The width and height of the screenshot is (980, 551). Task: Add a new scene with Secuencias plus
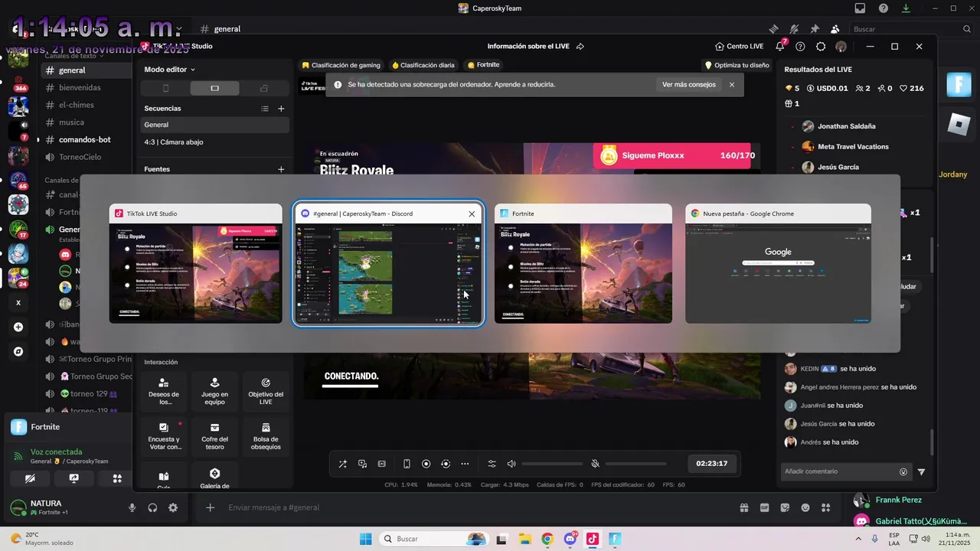pos(281,109)
